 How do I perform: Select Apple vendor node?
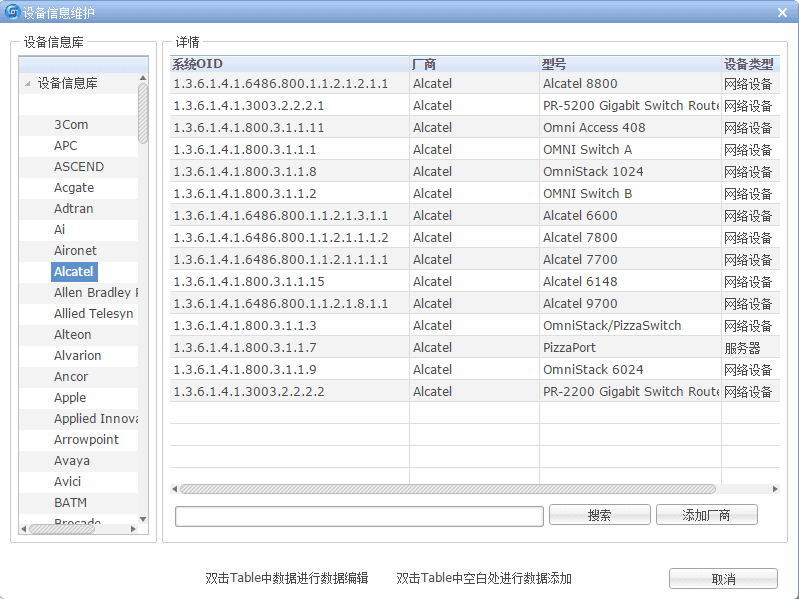click(x=70, y=397)
